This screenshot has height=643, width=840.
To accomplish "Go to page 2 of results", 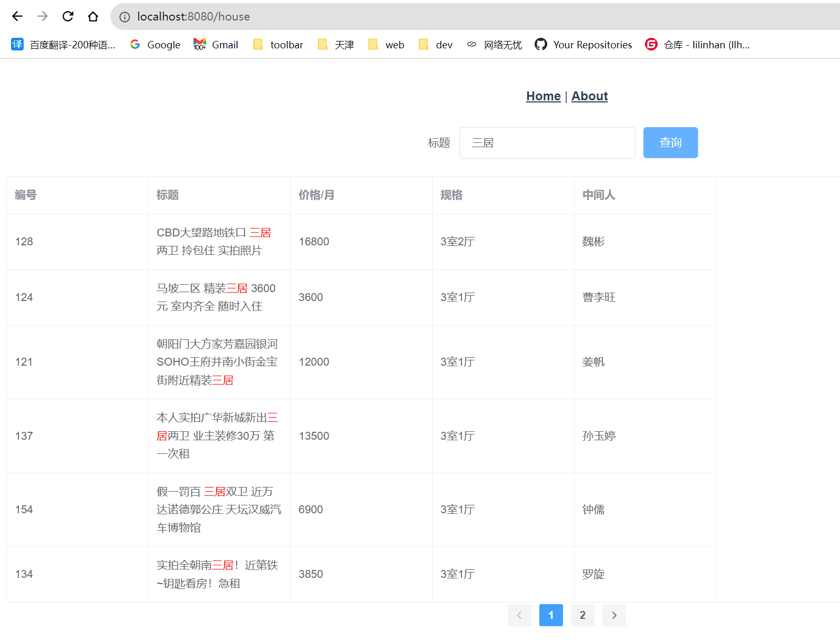I will pyautogui.click(x=582, y=615).
